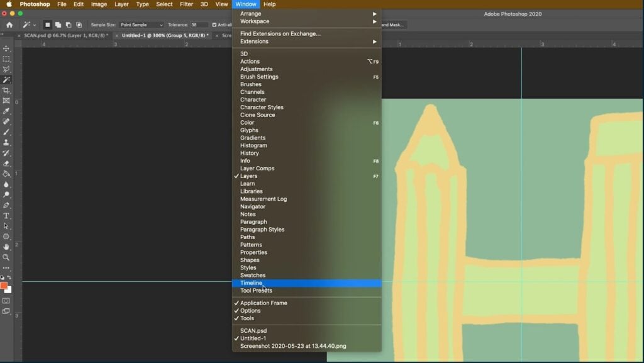Select the Eraser tool

(x=6, y=164)
